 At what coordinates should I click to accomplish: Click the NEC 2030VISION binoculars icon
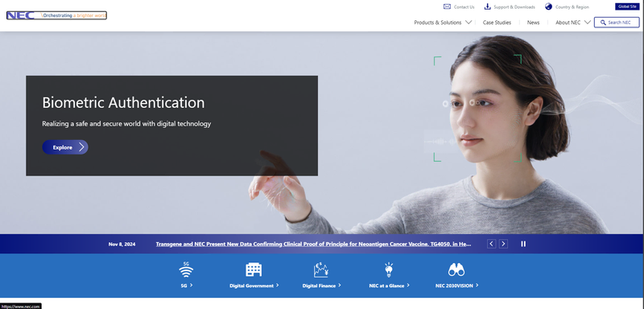coord(456,270)
